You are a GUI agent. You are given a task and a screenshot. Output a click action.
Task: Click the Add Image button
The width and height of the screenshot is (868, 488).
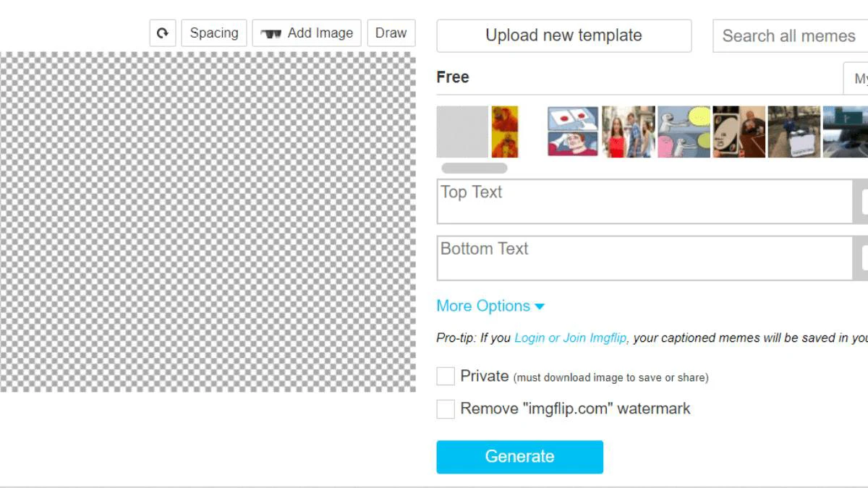(x=307, y=33)
